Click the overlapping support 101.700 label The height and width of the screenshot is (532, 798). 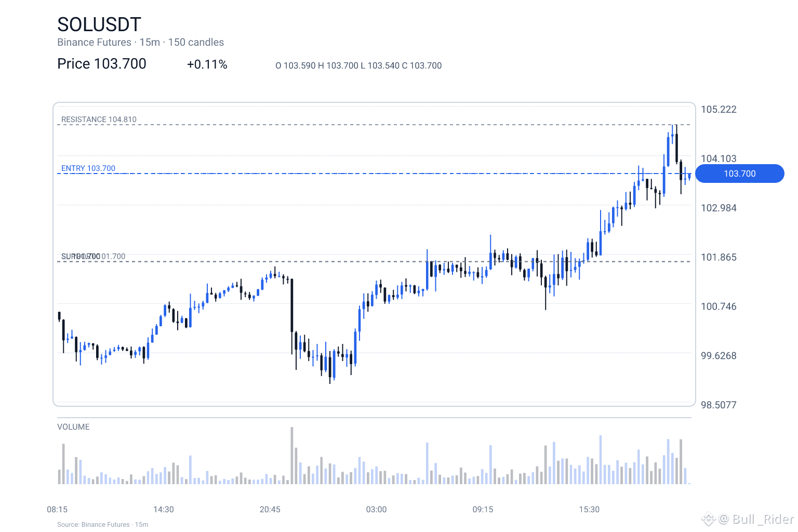[x=94, y=257]
